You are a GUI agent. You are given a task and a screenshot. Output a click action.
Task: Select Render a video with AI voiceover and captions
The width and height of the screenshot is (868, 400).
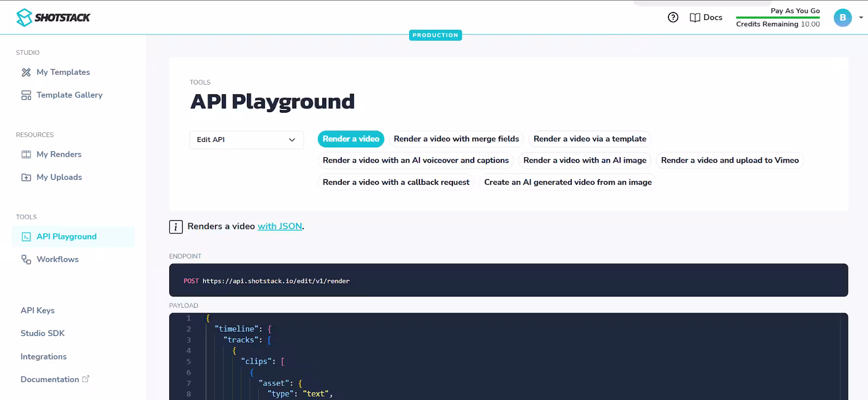[416, 160]
